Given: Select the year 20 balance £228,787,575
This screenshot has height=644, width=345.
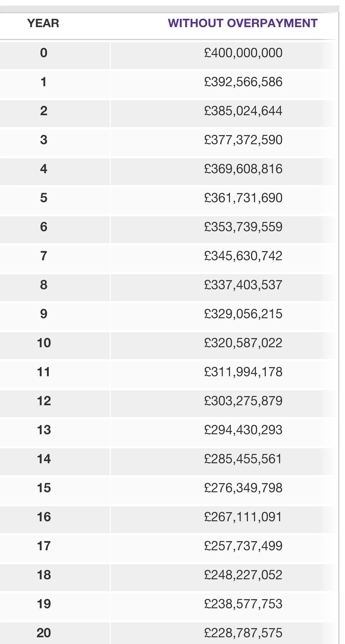Looking at the screenshot, I should (x=243, y=633).
